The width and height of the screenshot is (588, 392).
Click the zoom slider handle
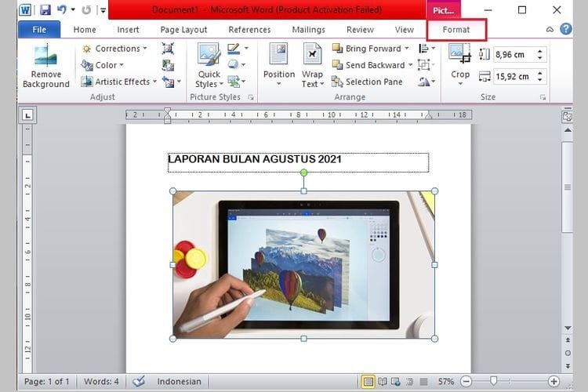[493, 381]
